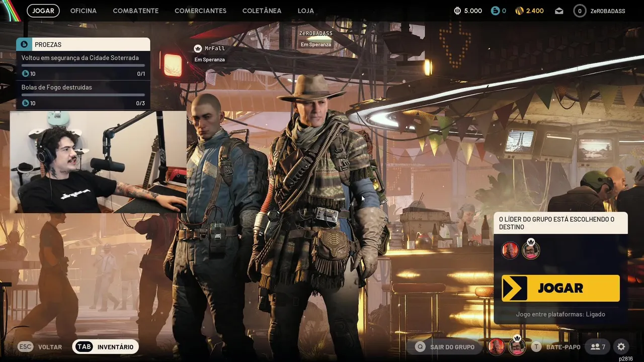Click the 0/1 progress counter

141,74
